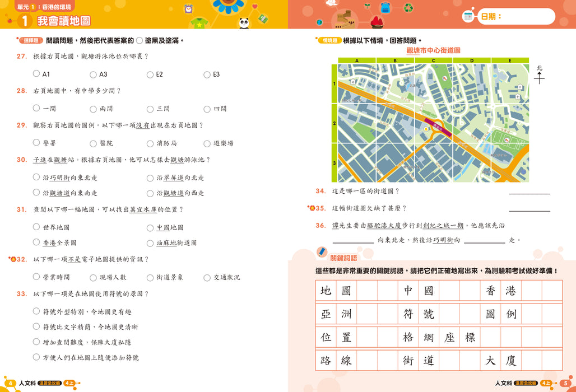
Task: Click the green T-shirt icon
Action: pyautogui.click(x=199, y=23)
